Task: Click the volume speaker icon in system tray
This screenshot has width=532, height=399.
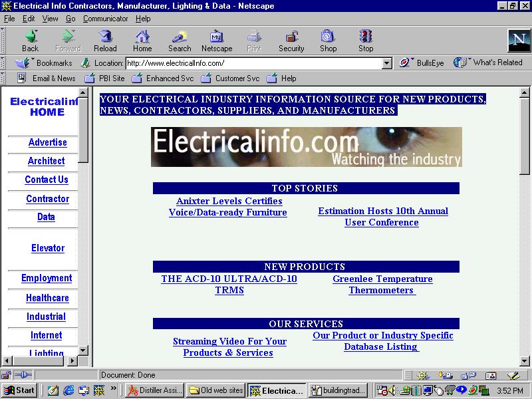Action: point(392,390)
